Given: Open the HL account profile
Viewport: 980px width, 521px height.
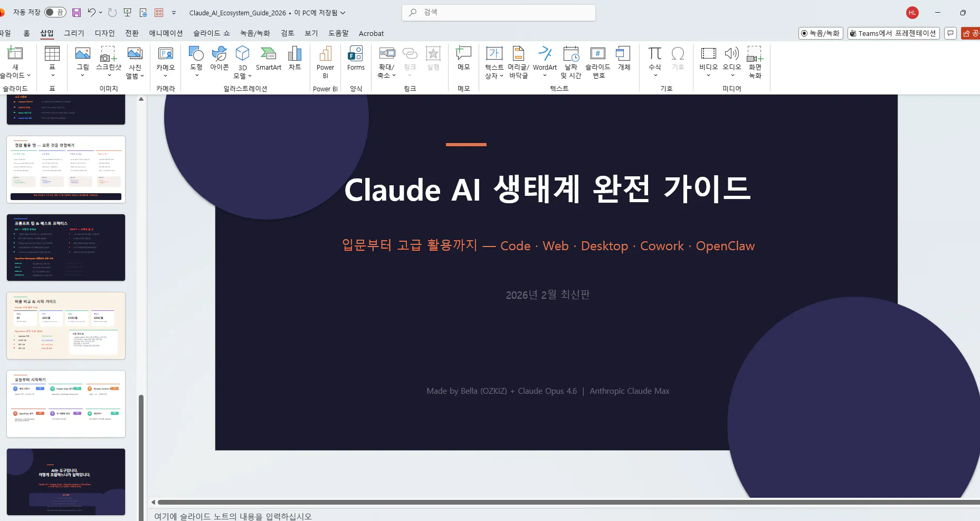Looking at the screenshot, I should tap(912, 13).
